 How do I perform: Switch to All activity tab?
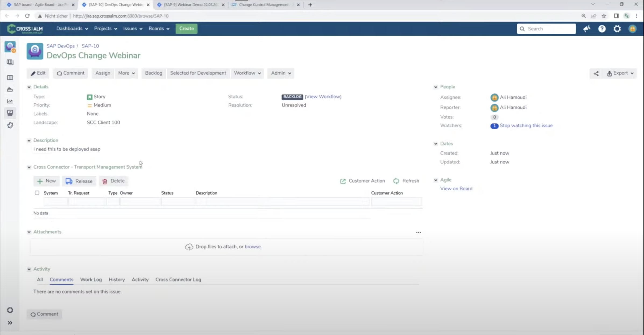click(40, 280)
